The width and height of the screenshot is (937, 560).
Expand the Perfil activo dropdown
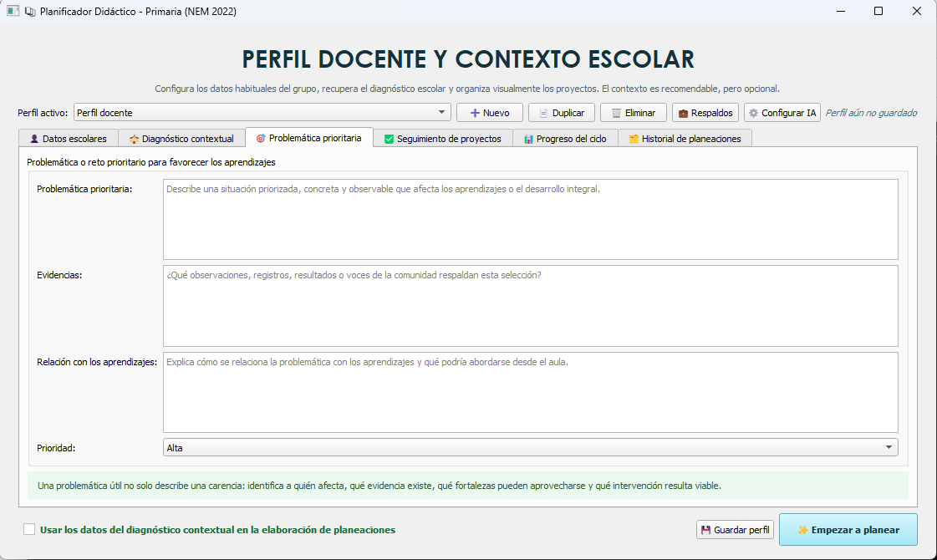pyautogui.click(x=262, y=112)
